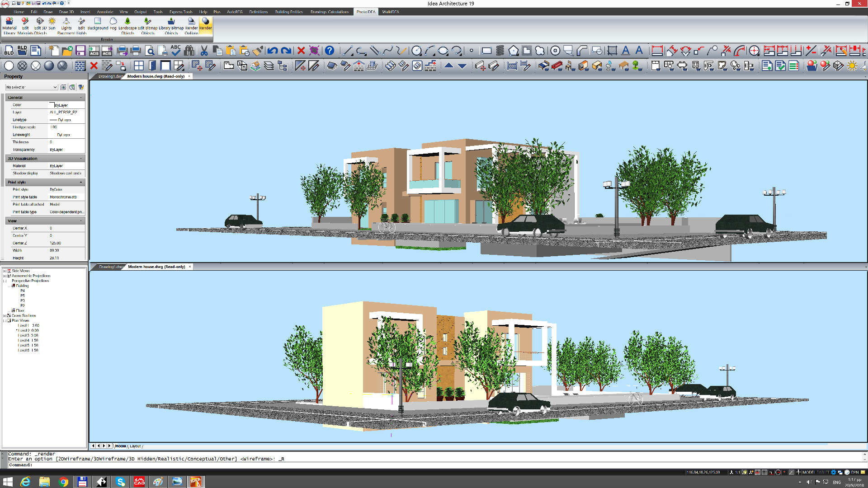Screen dimensions: 868x488
Task: Expand the Side Views tree node
Action: 5,271
